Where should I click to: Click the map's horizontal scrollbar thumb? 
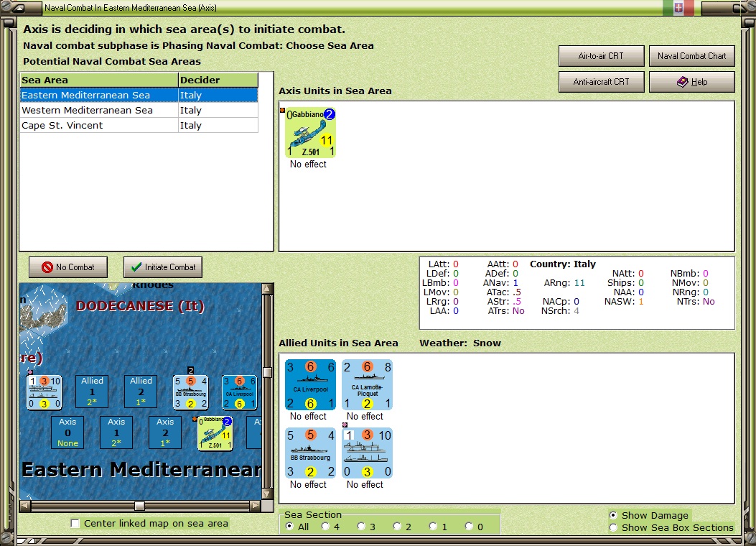[139, 506]
